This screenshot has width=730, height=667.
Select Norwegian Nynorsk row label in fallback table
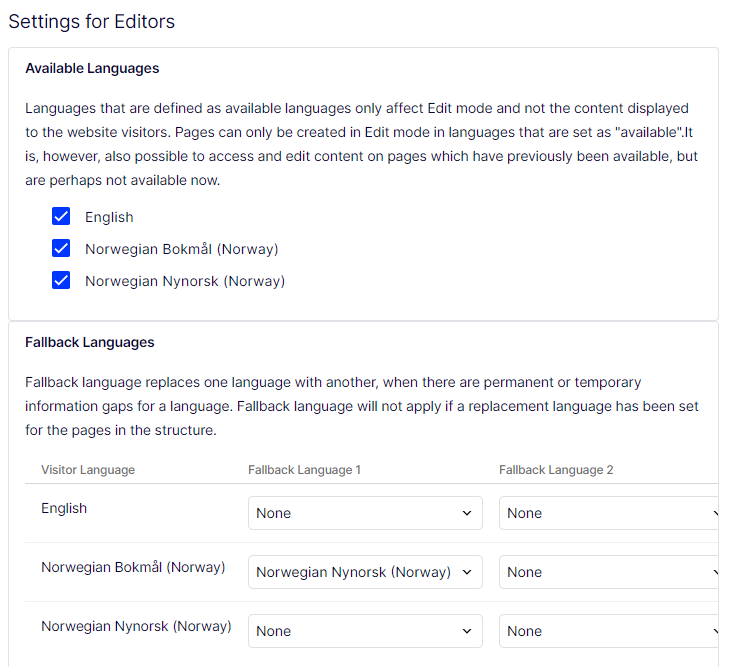pos(136,626)
